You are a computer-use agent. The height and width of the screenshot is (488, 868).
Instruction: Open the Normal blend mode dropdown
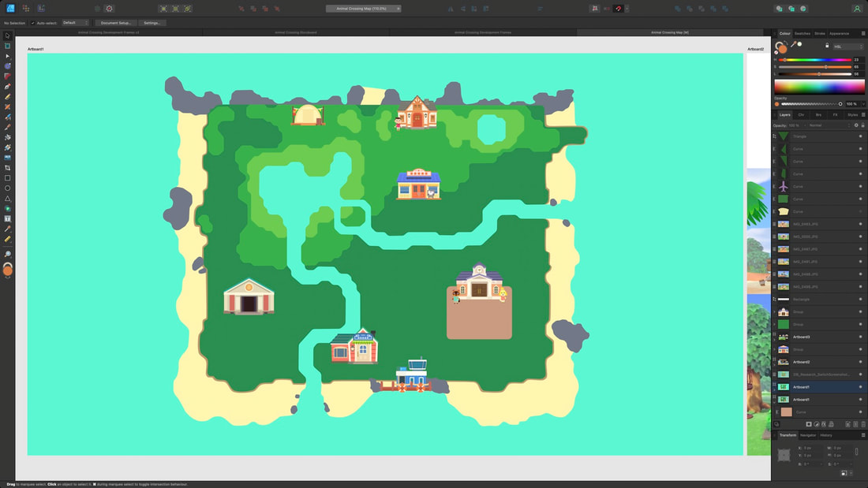829,125
